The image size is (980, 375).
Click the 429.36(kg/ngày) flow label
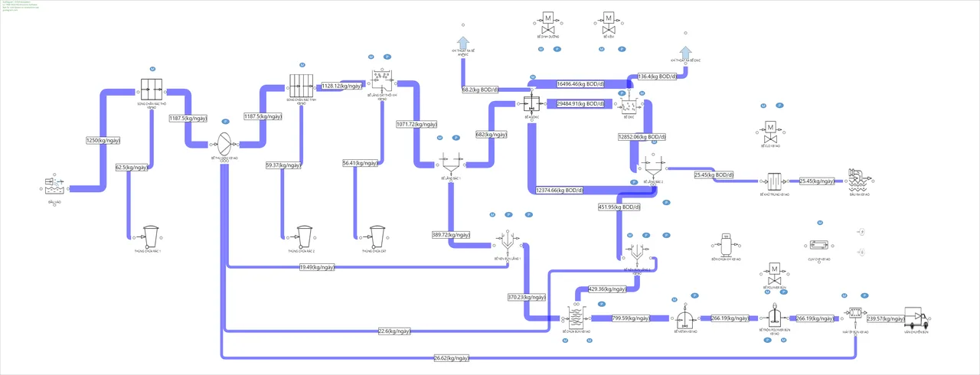click(607, 289)
